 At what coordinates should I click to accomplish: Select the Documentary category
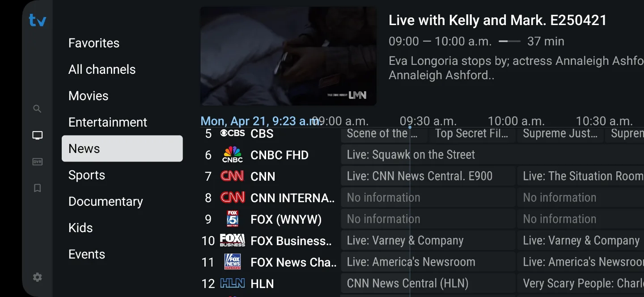(106, 201)
